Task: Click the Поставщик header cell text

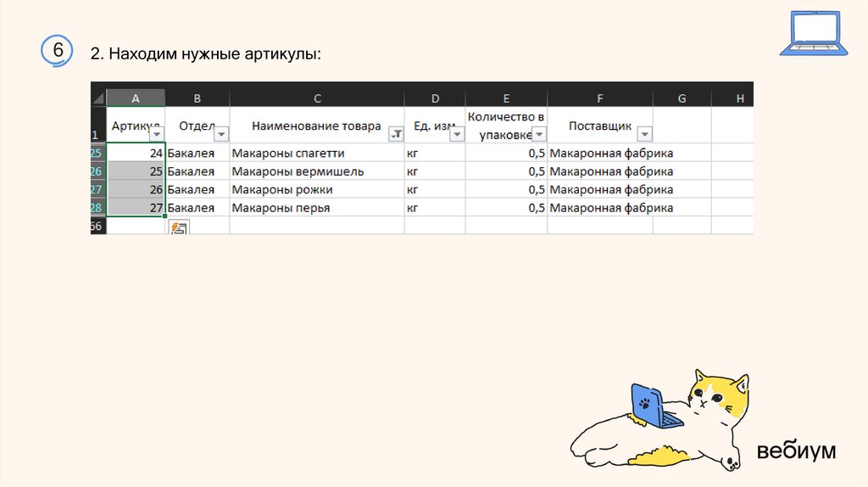Action: point(600,126)
